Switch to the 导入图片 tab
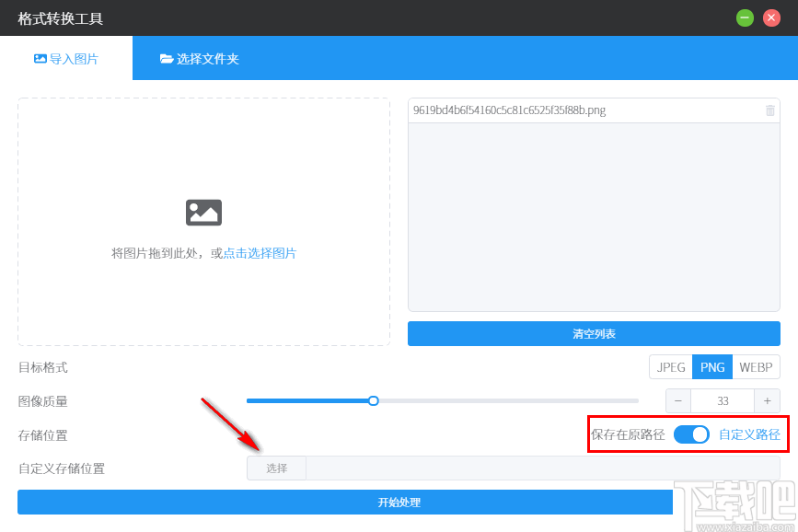 (67, 57)
